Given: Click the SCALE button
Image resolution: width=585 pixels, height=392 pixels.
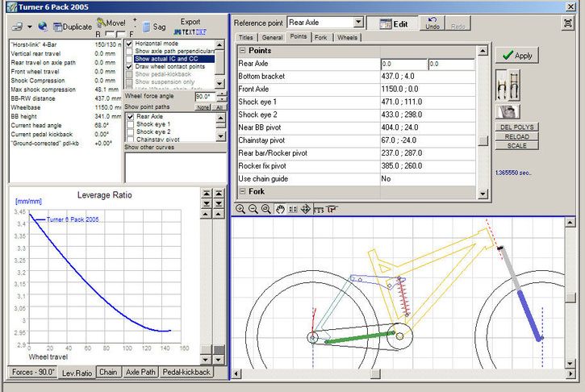Looking at the screenshot, I should pyautogui.click(x=516, y=146).
